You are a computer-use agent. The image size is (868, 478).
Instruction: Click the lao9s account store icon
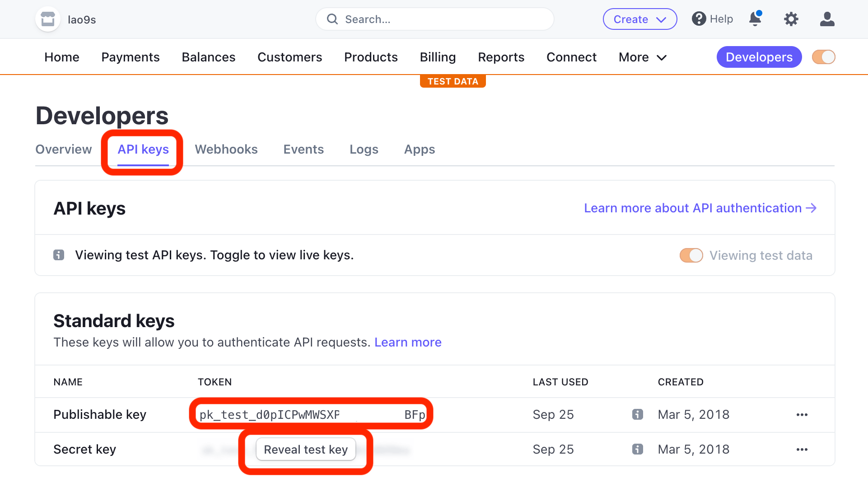pyautogui.click(x=48, y=19)
